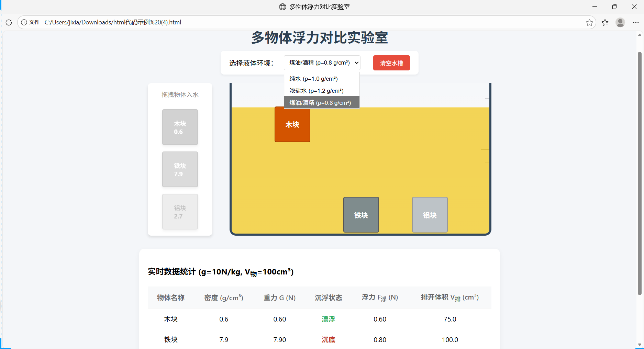Open the browser favorites list icon

coord(605,22)
